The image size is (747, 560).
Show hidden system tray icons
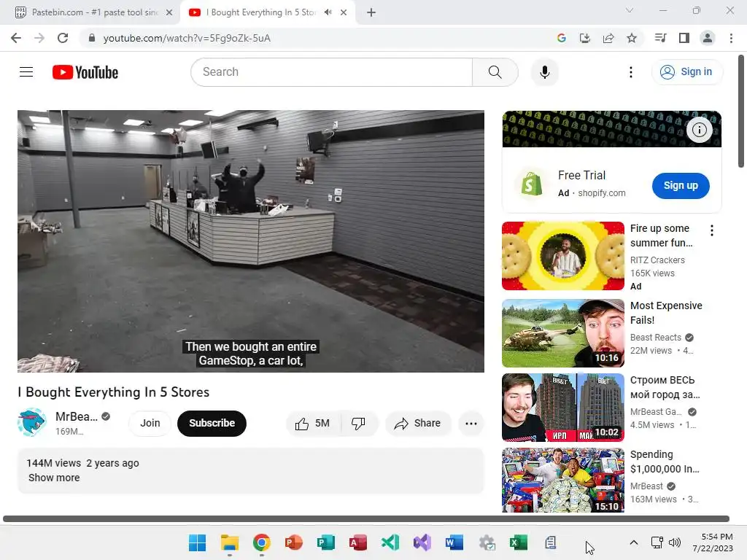tap(634, 542)
